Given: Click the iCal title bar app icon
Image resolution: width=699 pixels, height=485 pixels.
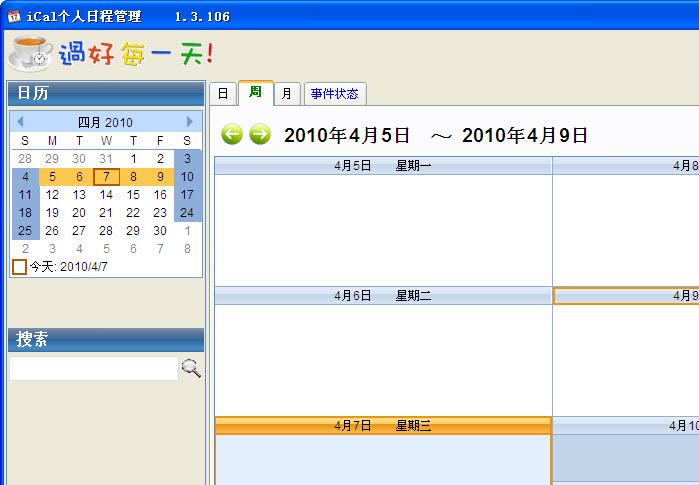Looking at the screenshot, I should (x=12, y=16).
